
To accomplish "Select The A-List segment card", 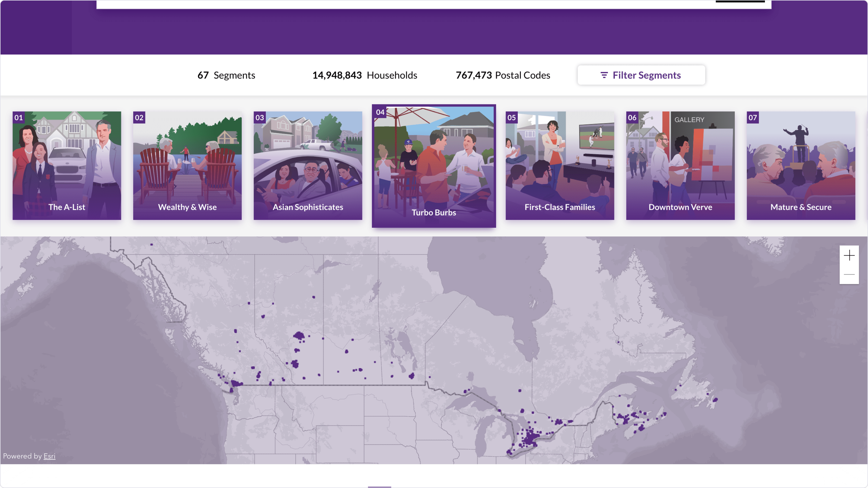I will (x=67, y=165).
